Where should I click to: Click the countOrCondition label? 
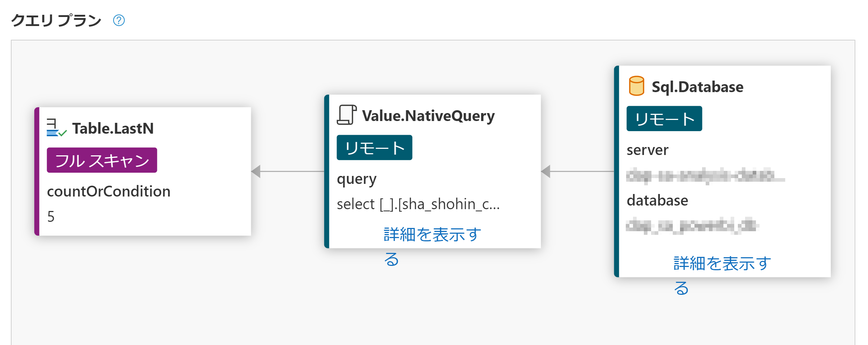(108, 191)
